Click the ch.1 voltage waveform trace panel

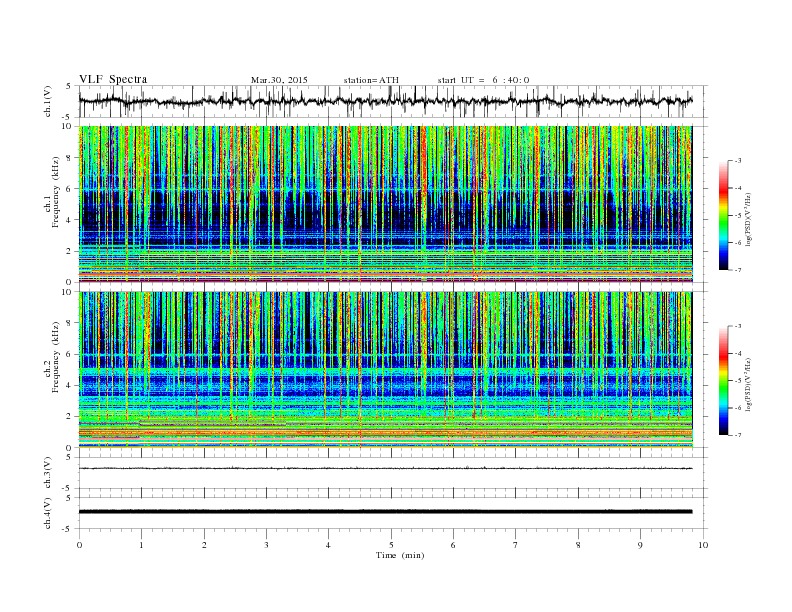tap(393, 101)
